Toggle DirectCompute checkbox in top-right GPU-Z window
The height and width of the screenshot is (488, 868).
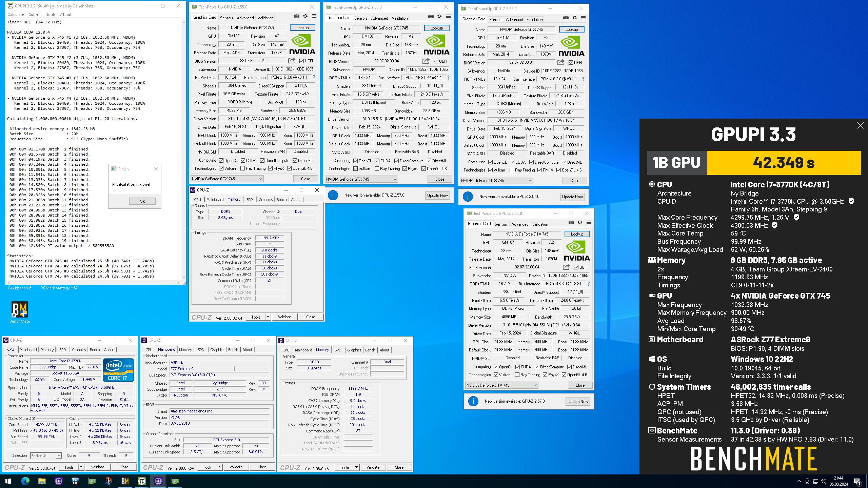[x=531, y=162]
